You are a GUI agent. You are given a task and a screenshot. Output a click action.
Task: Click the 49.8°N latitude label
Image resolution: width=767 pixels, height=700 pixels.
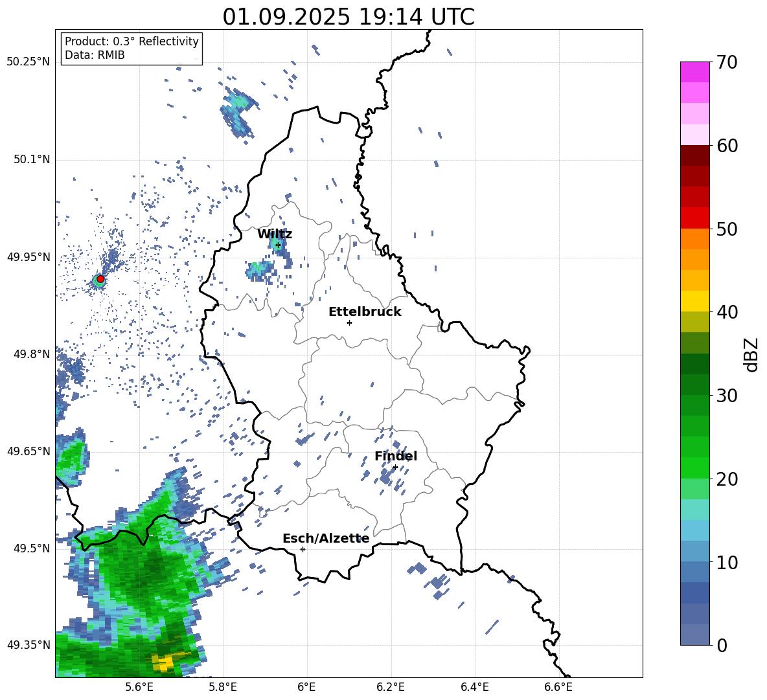[32, 354]
